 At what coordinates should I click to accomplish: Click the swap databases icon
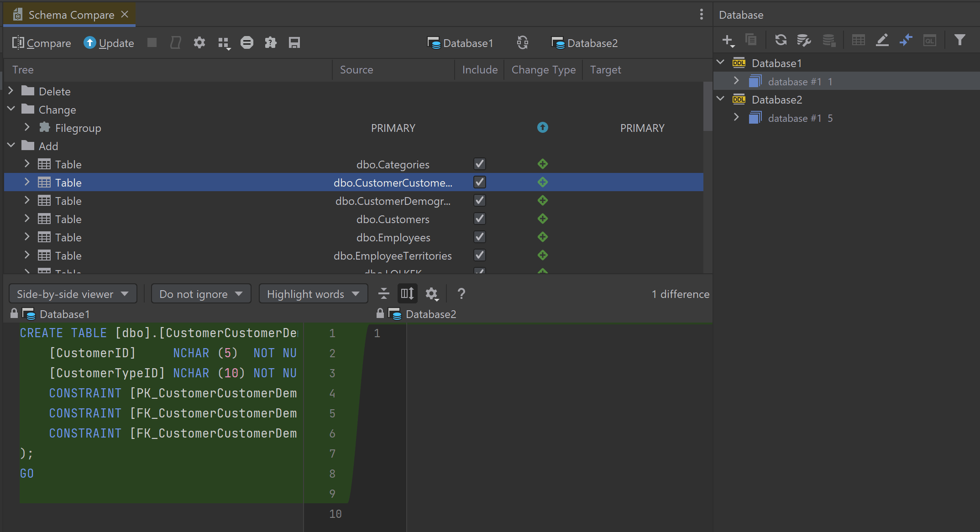[x=522, y=43]
